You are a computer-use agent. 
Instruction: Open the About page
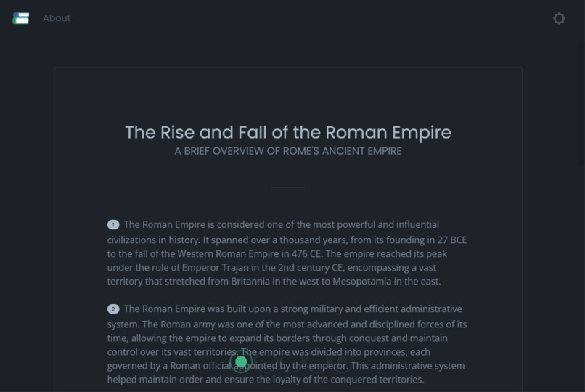57,18
